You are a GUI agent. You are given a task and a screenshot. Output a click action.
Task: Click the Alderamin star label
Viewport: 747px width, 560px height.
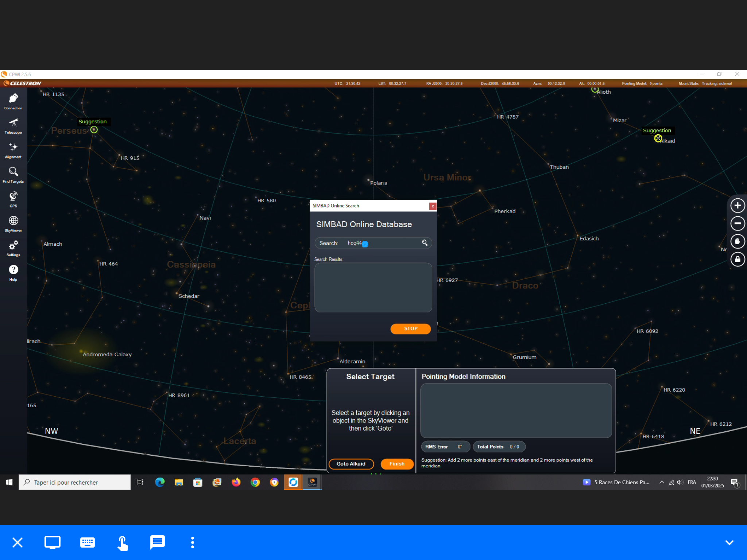click(x=352, y=361)
